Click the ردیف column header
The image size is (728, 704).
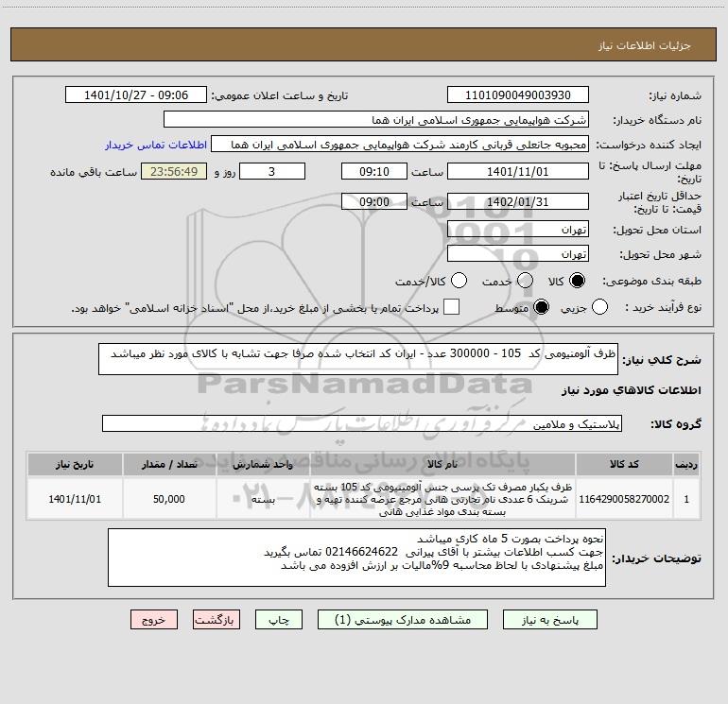pyautogui.click(x=686, y=464)
